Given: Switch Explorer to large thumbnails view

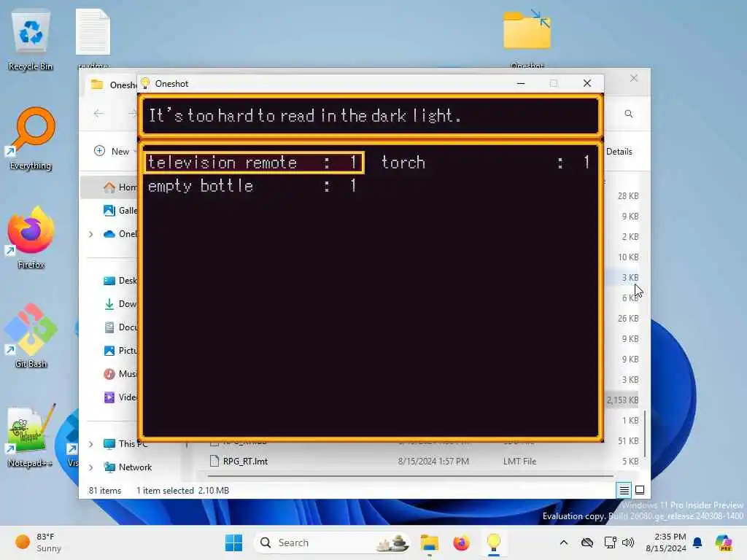Looking at the screenshot, I should tap(640, 490).
